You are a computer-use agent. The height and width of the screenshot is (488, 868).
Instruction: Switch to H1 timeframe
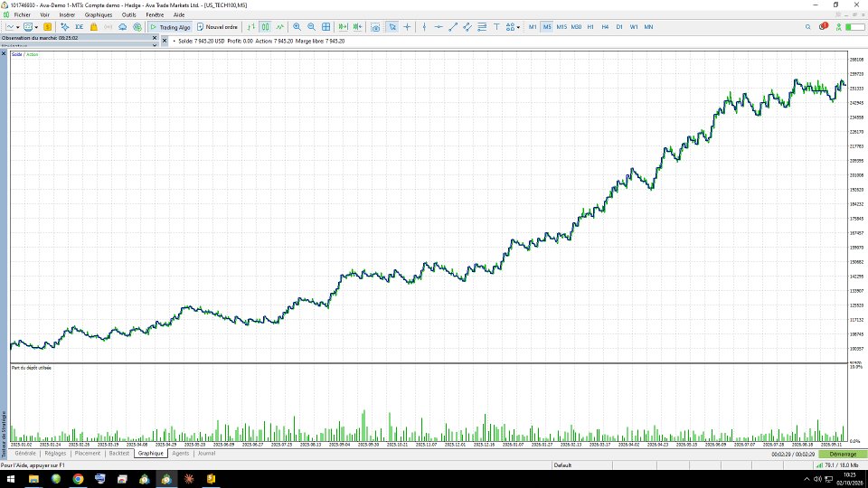pyautogui.click(x=590, y=26)
